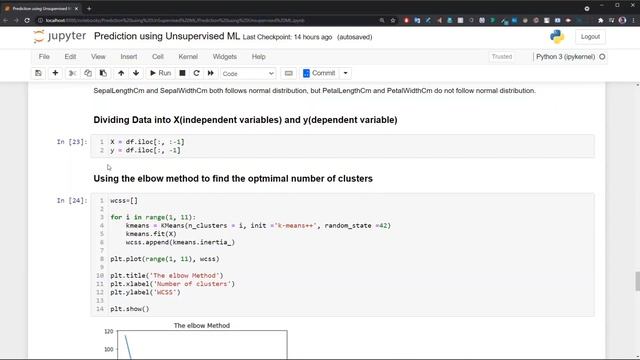Click the notebook vertical scrollbar thumb
640x360 pixels.
click(x=637, y=281)
